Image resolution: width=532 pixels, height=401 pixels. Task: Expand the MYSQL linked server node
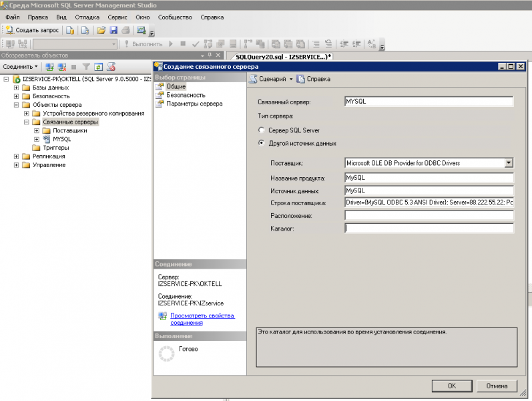(36, 139)
